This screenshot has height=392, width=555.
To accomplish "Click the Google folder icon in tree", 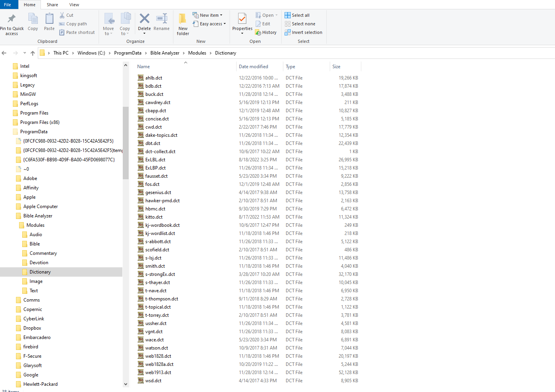I will [x=18, y=375].
